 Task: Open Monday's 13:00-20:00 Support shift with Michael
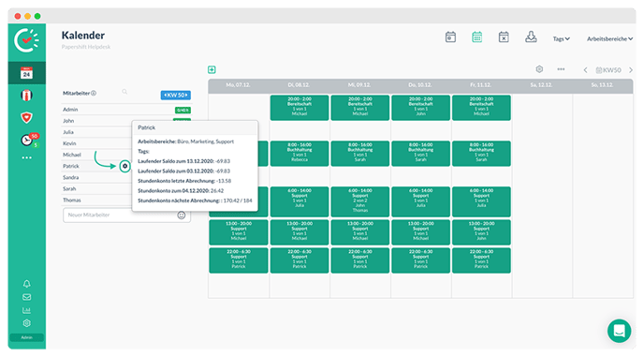point(239,232)
